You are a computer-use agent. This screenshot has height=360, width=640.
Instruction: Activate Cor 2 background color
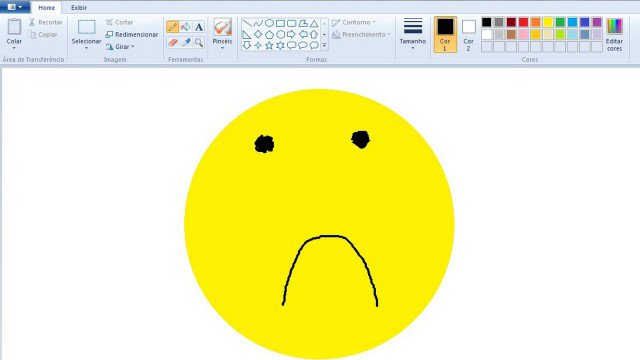coord(469,35)
